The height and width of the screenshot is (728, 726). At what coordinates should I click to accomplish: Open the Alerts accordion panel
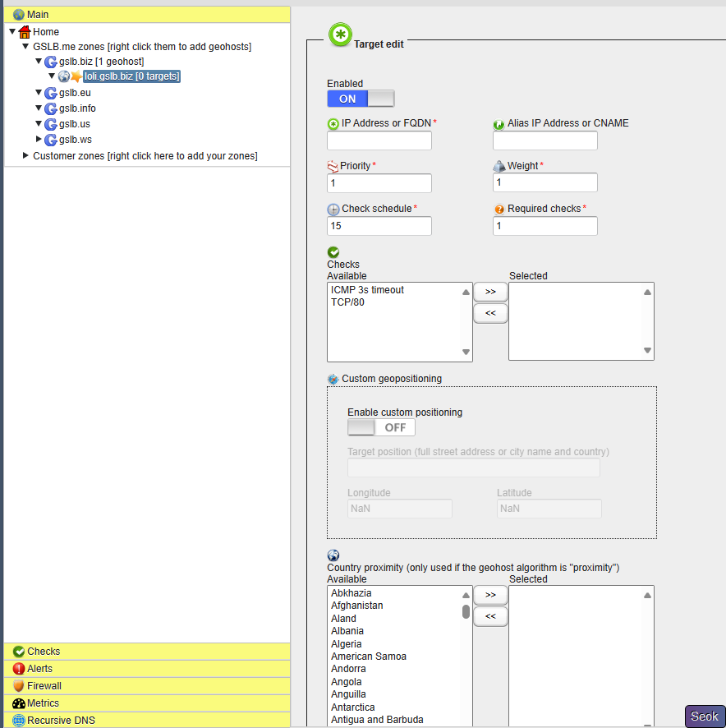pos(39,669)
